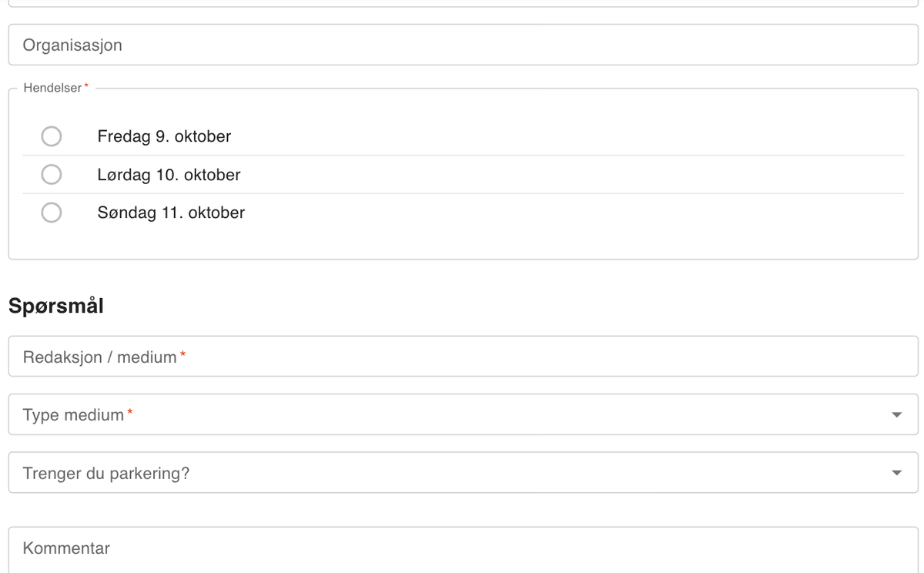924x573 pixels.
Task: Click into the Redaksjon / medium field
Action: pyautogui.click(x=463, y=356)
